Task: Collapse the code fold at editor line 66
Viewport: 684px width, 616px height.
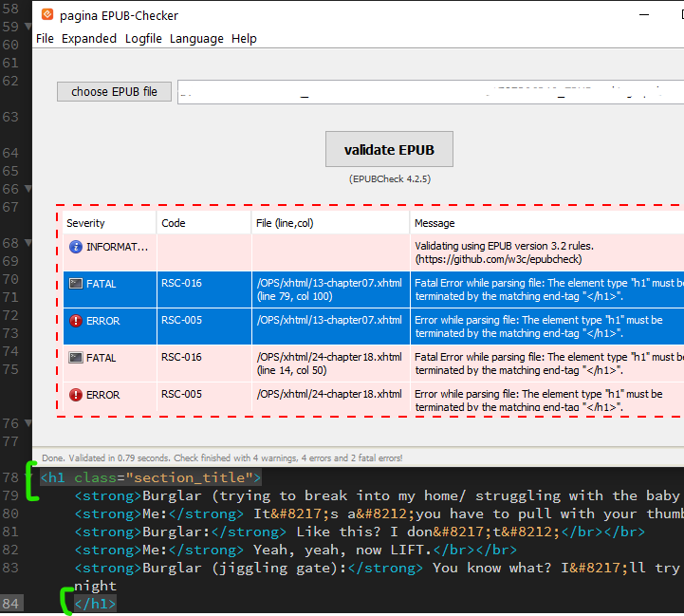Action: point(28,189)
